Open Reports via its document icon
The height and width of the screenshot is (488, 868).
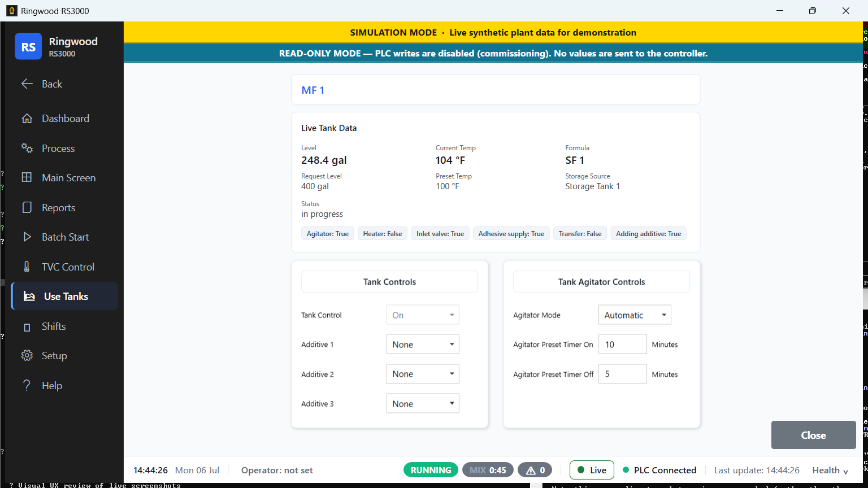click(27, 207)
